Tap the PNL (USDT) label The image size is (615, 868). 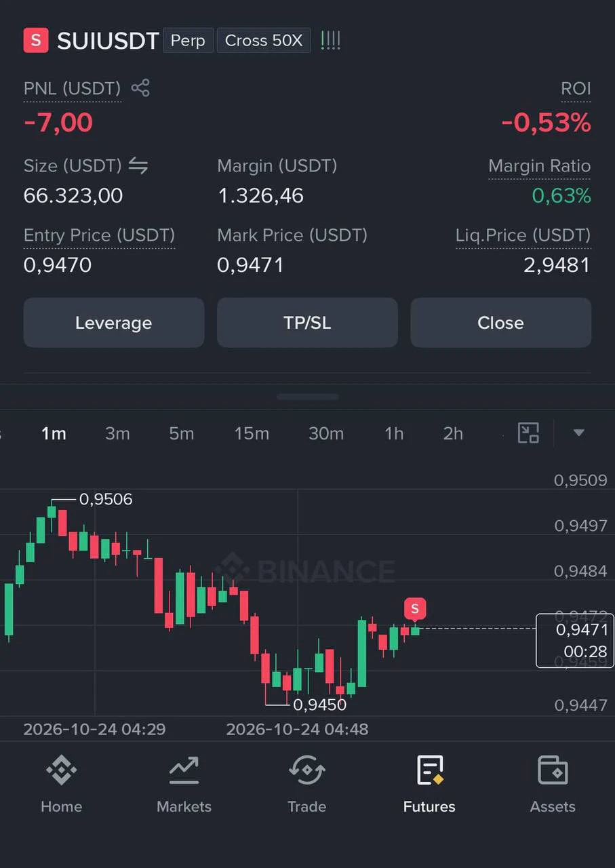click(x=73, y=89)
